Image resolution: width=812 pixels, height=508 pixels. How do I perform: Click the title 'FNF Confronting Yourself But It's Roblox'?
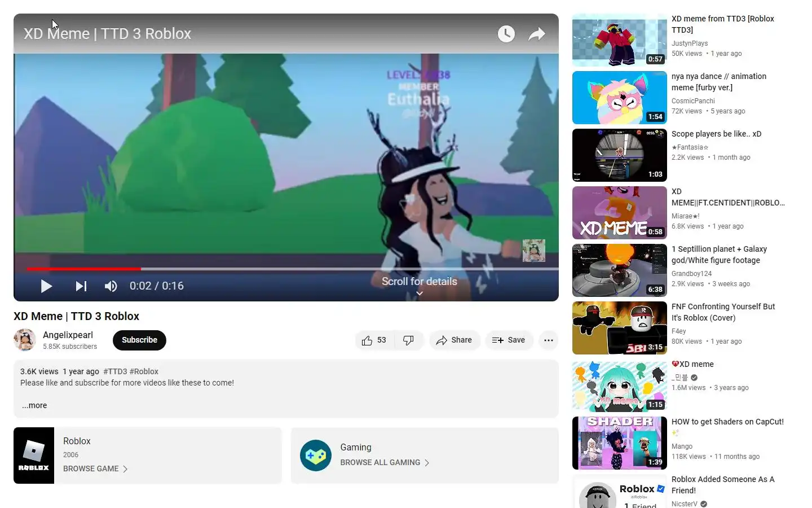723,312
